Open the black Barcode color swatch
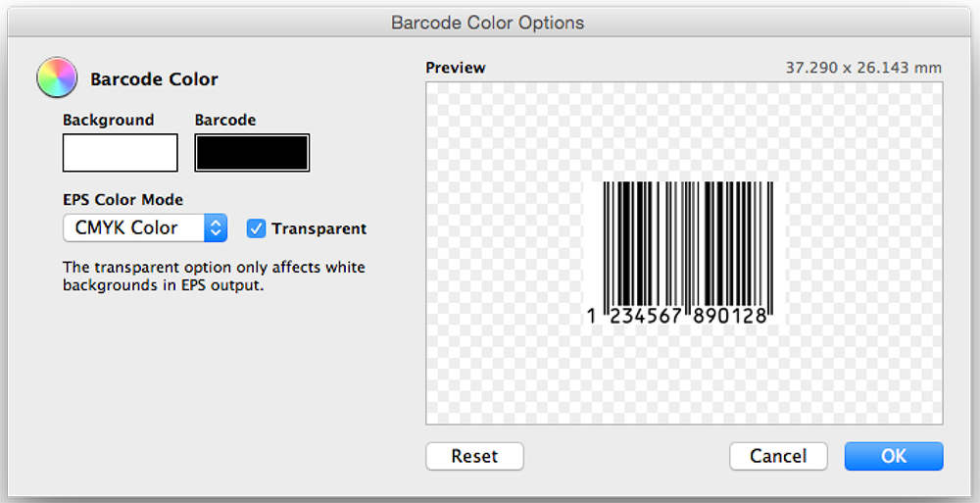The image size is (980, 503). pyautogui.click(x=252, y=153)
